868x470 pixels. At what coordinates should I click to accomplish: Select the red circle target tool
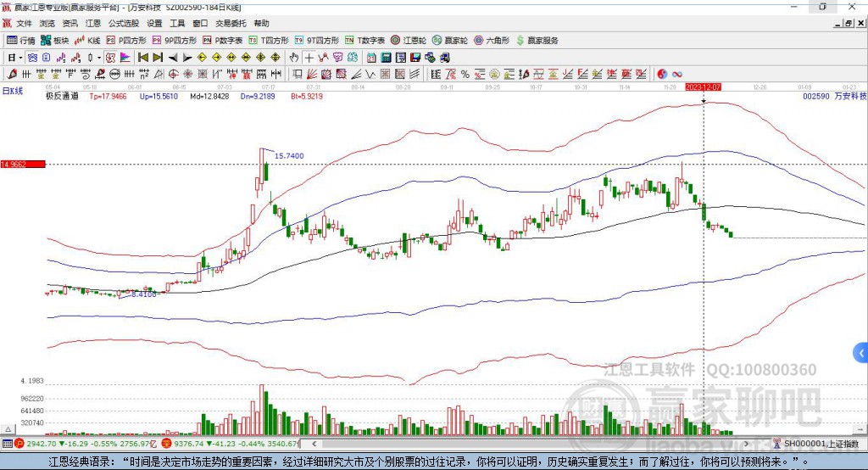[x=173, y=75]
